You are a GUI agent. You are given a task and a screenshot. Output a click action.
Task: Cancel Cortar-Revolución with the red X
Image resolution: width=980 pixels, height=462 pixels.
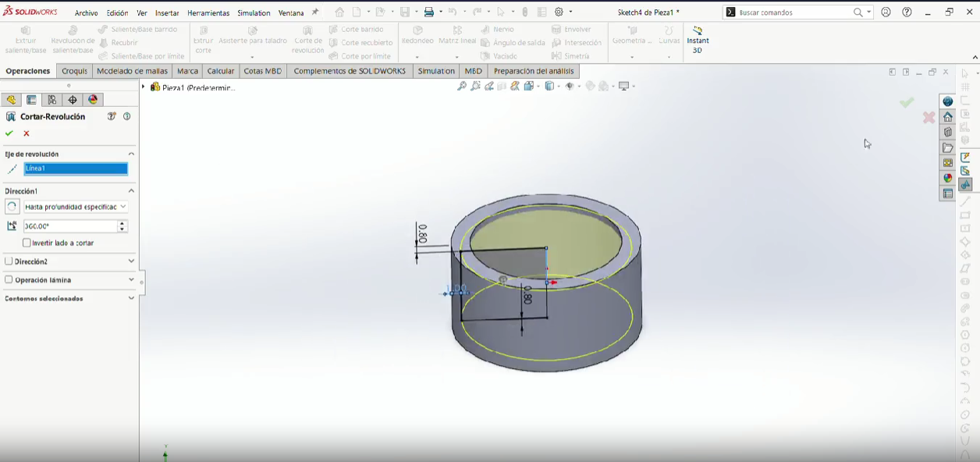tap(27, 133)
